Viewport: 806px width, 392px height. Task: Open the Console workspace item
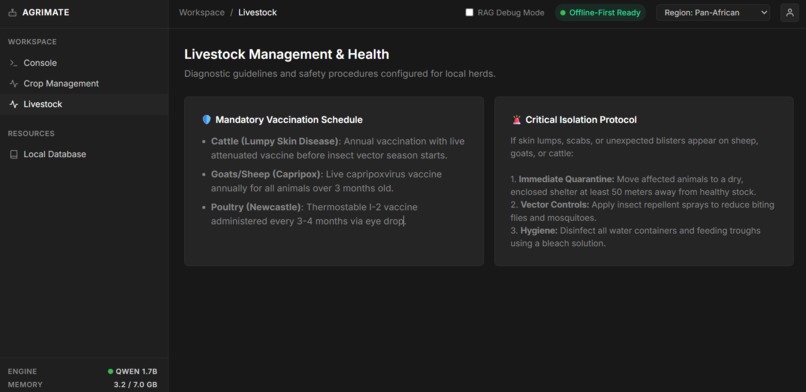pos(84,63)
